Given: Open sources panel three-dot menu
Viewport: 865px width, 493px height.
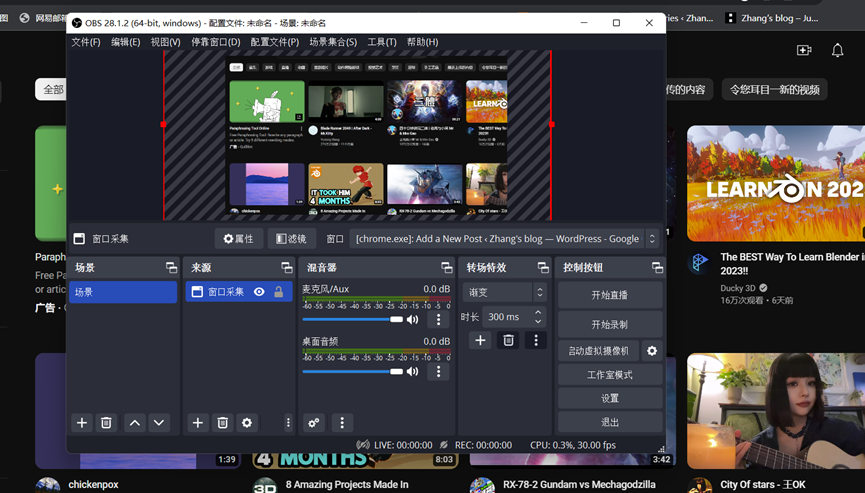Looking at the screenshot, I should (x=288, y=423).
